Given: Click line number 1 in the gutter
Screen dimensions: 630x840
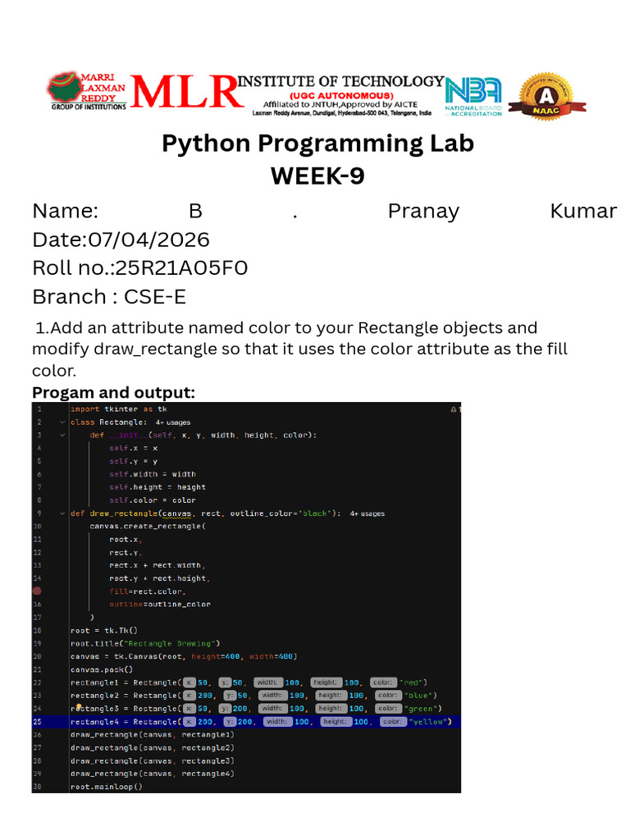Looking at the screenshot, I should point(39,409).
